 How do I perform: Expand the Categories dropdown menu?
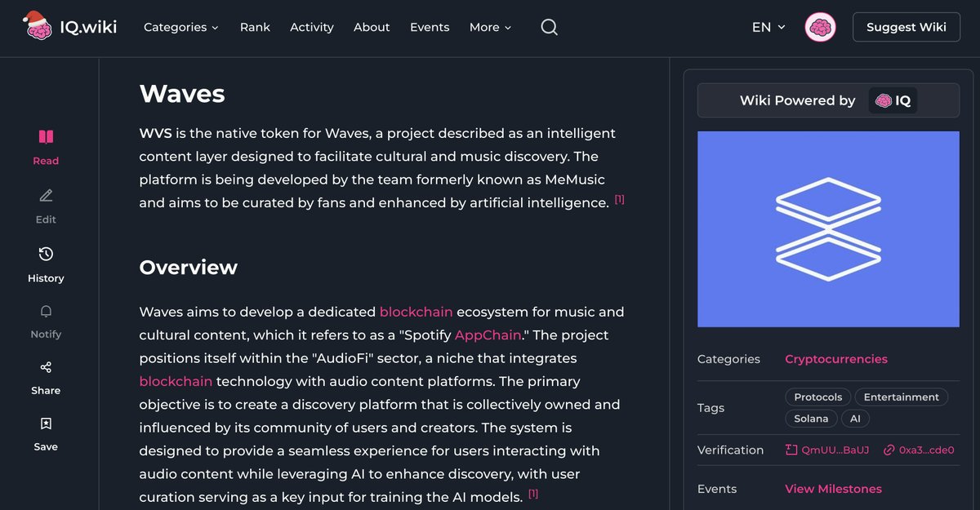pos(181,27)
